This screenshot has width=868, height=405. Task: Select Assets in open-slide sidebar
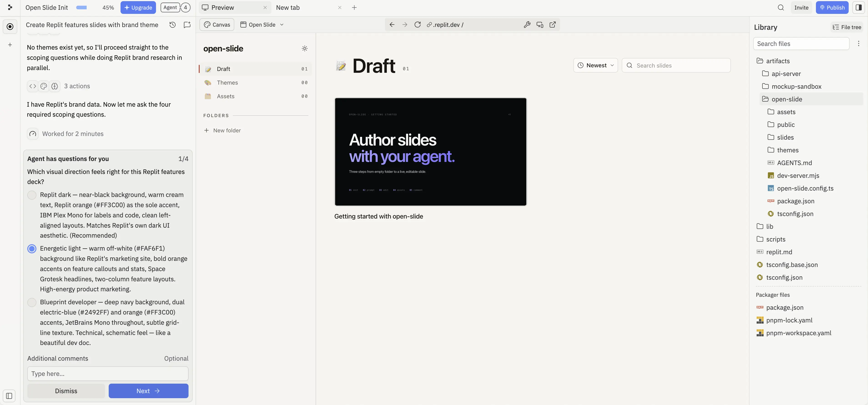coord(255,96)
